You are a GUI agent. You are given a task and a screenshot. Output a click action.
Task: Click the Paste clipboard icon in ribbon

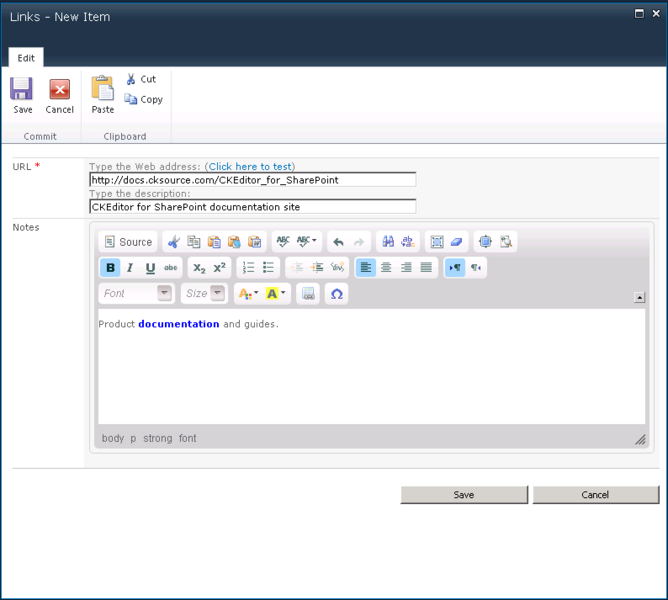point(103,88)
